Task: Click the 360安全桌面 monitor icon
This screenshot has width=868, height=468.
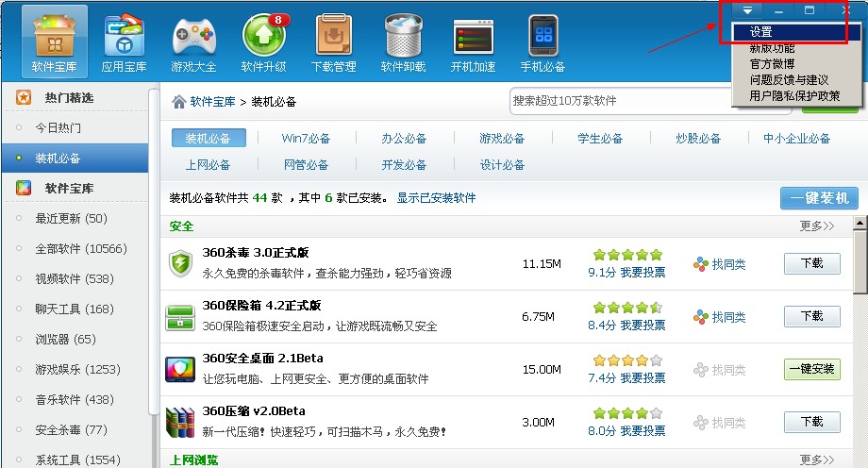Action: tap(180, 370)
